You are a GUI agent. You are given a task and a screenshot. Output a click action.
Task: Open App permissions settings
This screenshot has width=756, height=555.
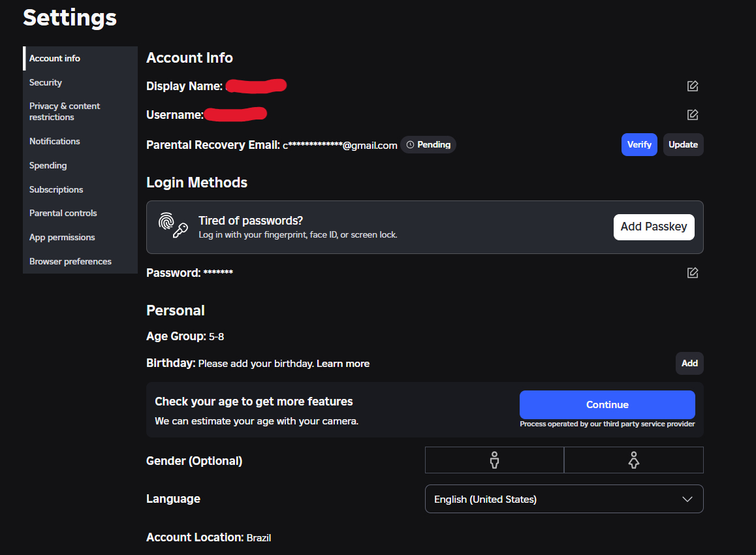[80, 237]
